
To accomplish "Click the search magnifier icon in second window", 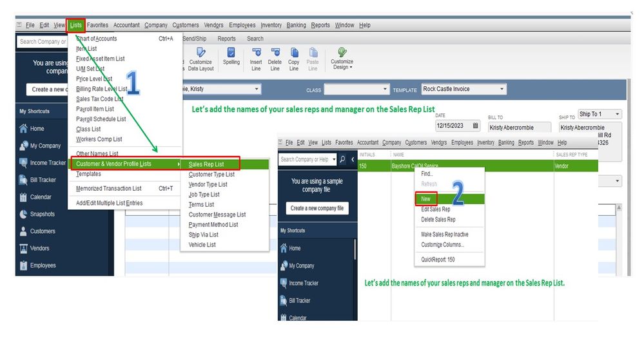I will pos(342,159).
